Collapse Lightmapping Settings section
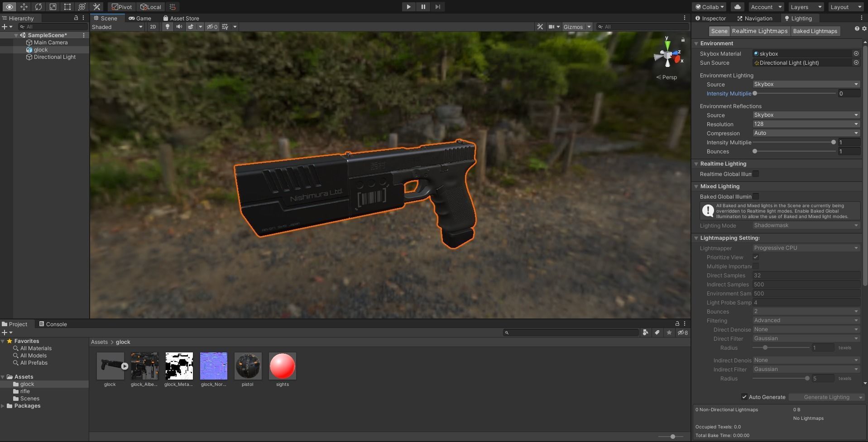 tap(696, 238)
